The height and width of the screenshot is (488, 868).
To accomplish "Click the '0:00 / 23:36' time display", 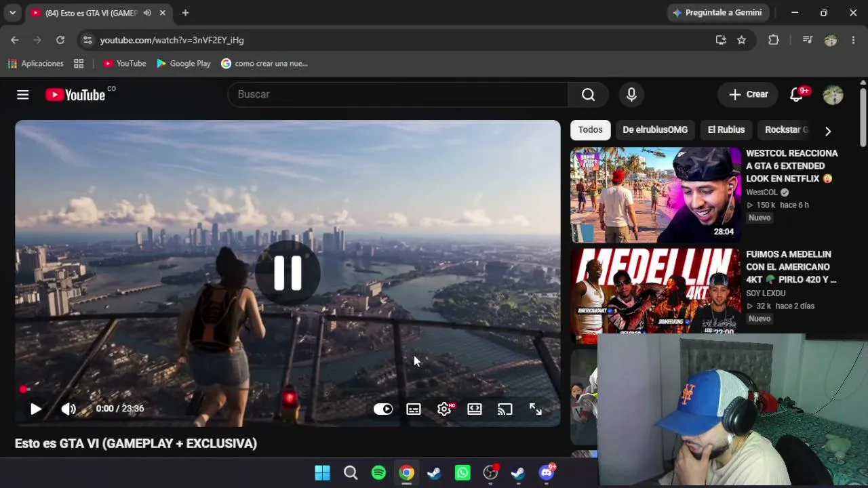I will pyautogui.click(x=119, y=409).
